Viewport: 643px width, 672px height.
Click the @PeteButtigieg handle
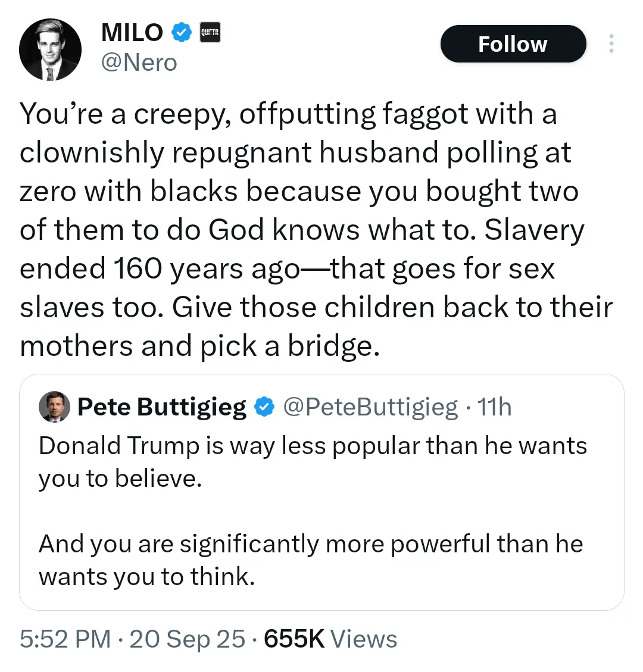click(x=370, y=407)
